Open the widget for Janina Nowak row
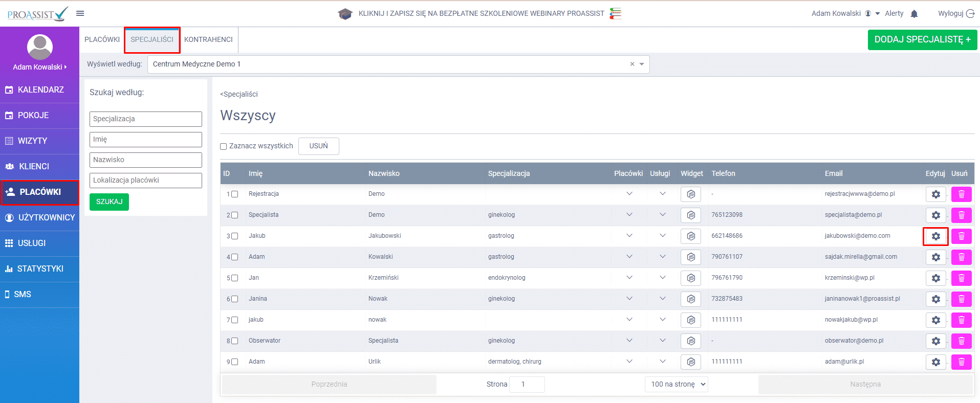 (691, 299)
